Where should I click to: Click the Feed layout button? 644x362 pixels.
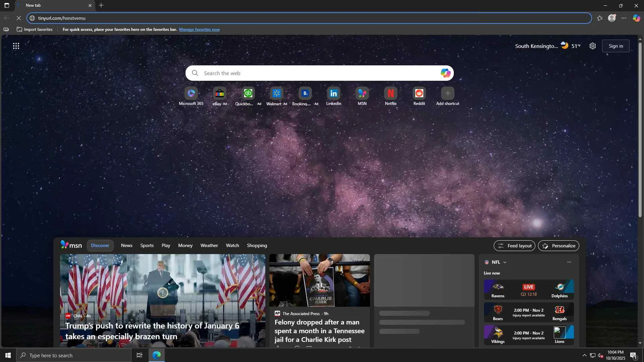(x=514, y=246)
